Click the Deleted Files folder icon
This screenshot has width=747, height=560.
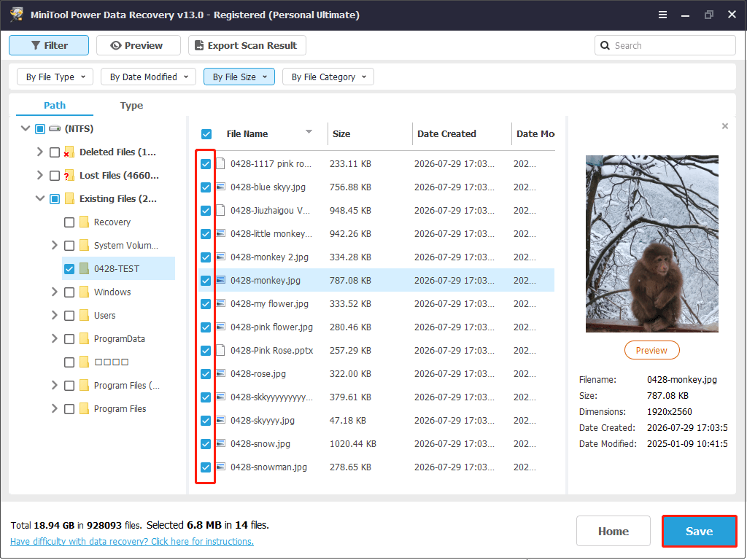pos(69,152)
